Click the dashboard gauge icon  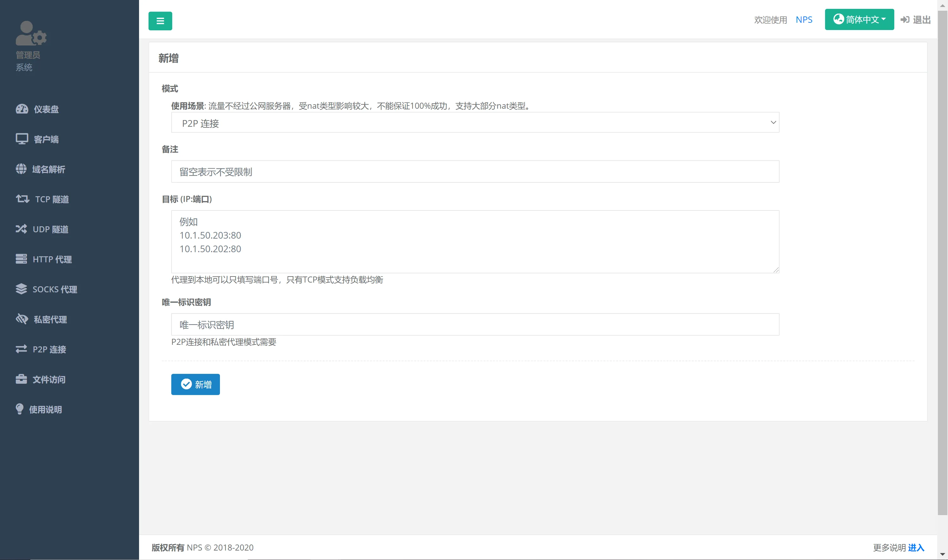pyautogui.click(x=22, y=109)
